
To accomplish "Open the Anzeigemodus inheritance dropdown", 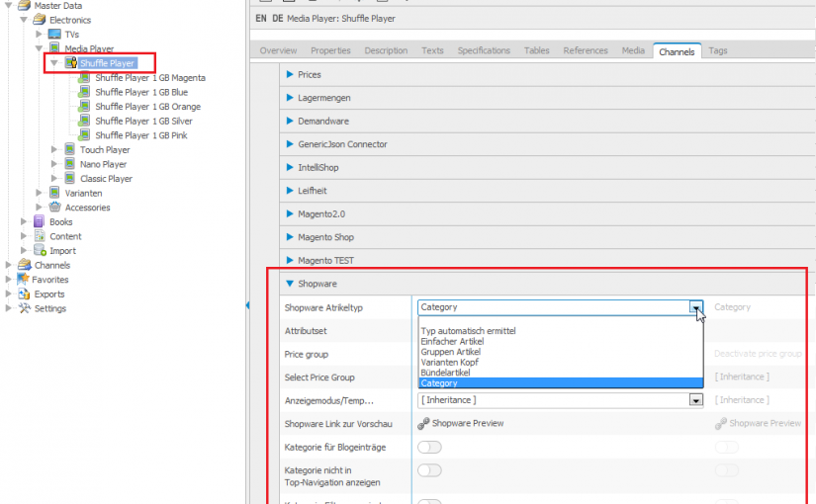I will 696,400.
